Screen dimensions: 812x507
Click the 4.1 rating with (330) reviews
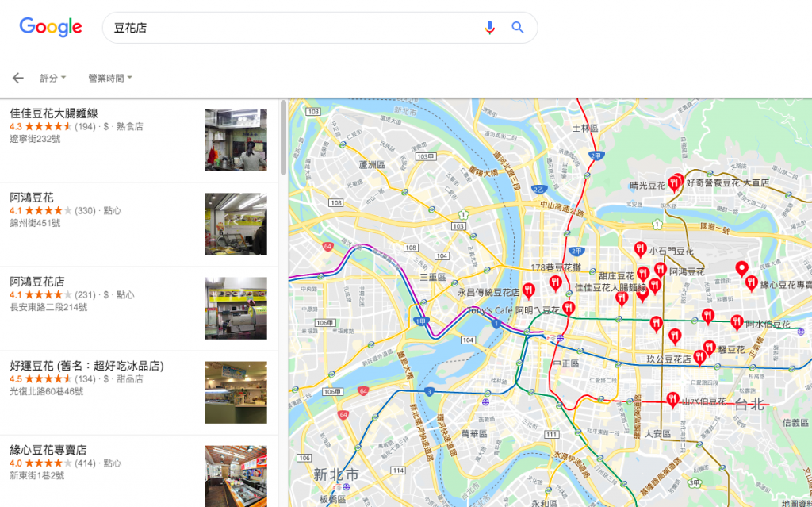(x=52, y=210)
